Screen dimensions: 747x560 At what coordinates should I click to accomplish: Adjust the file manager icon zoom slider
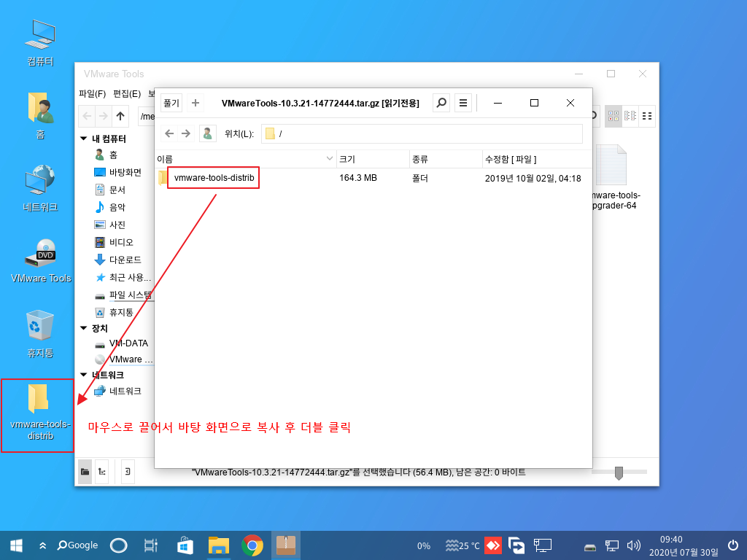point(619,472)
